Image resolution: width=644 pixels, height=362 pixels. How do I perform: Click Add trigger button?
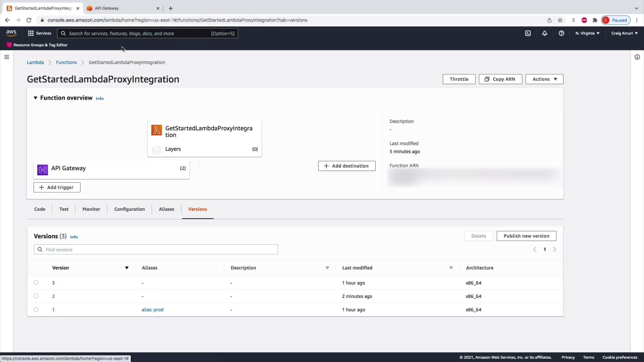57,187
